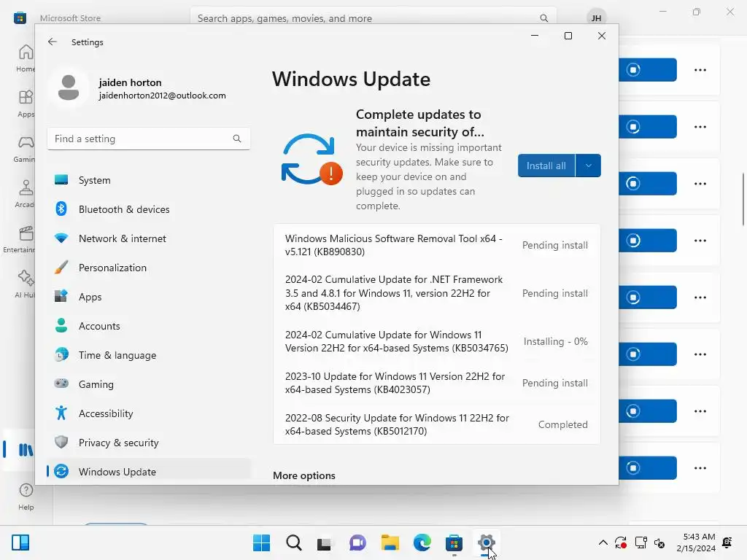Open the notification bell in system tray

tap(727, 542)
